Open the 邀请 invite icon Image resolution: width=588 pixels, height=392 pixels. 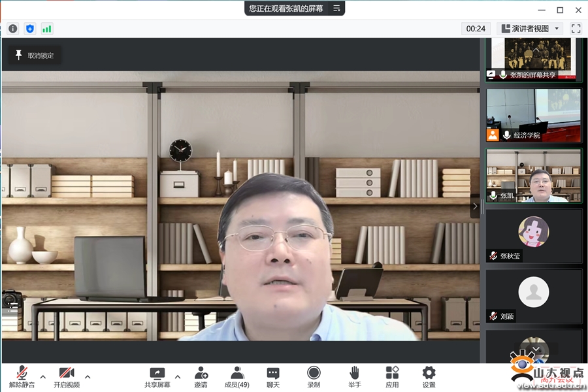tap(201, 376)
